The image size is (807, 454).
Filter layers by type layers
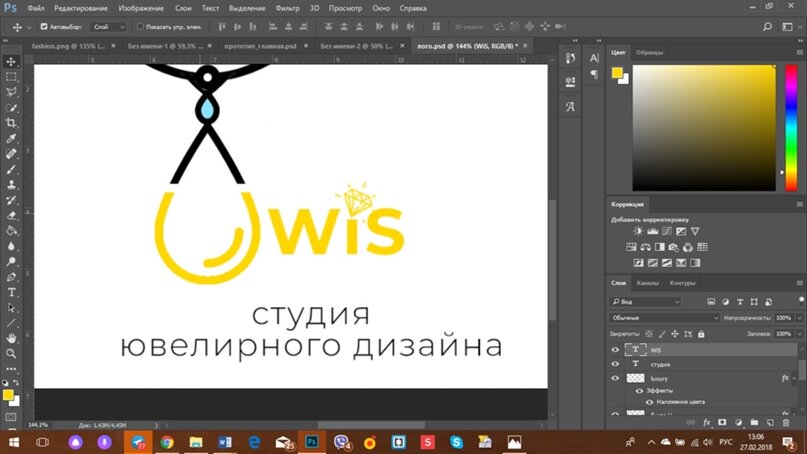click(x=740, y=302)
